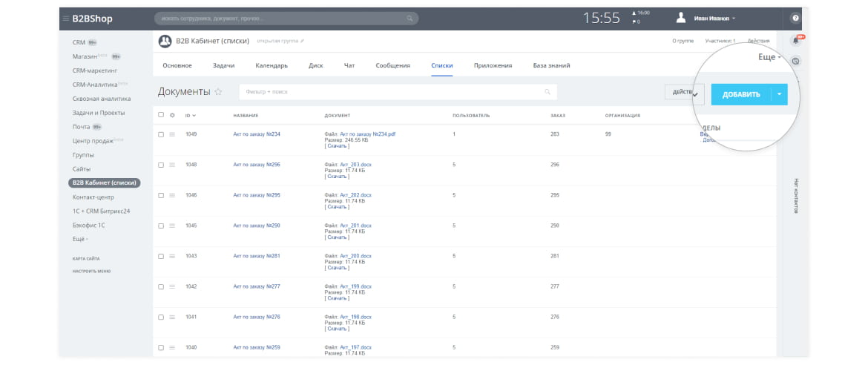This screenshot has height=365, width=868.
Task: Open the hamburger menu beside B2BShop
Action: click(x=66, y=19)
